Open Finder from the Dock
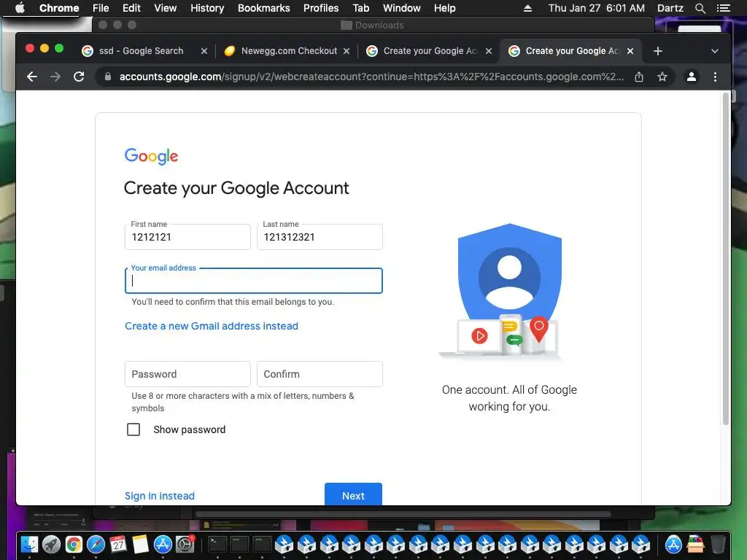Screen dimensions: 747x560 pos(29,544)
